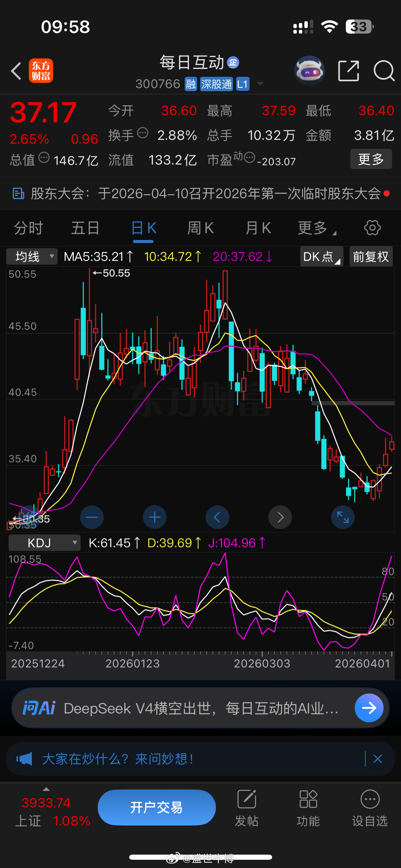
Task: Tap the 融 margin tag
Action: pyautogui.click(x=191, y=84)
